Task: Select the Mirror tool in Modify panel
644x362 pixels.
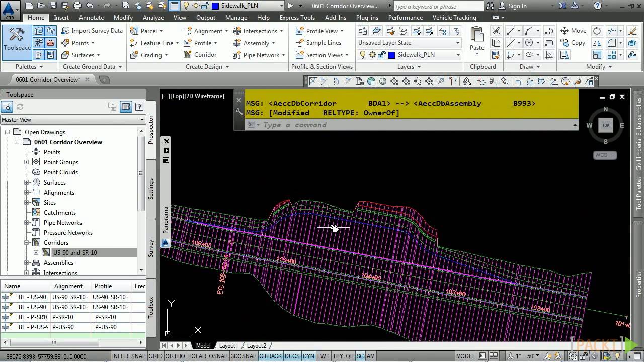Action: 597,43
